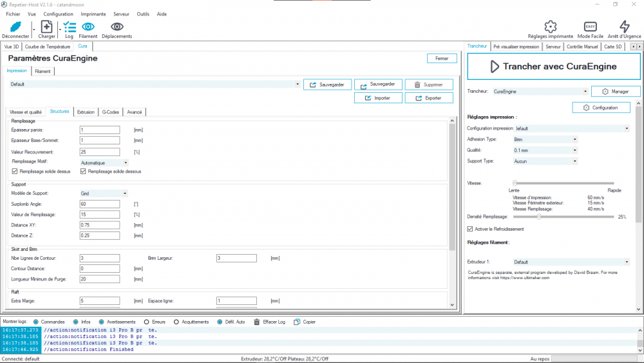Click the Exporter button
The width and height of the screenshot is (644, 363).
429,98
